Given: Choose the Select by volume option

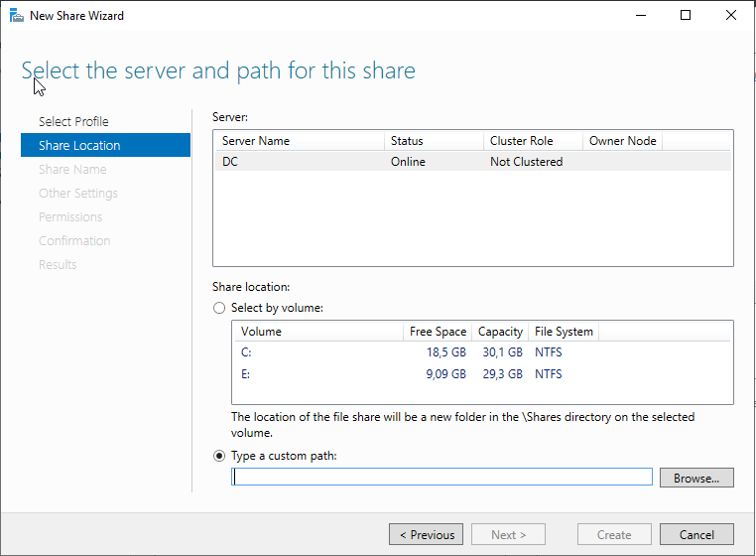Looking at the screenshot, I should click(219, 308).
